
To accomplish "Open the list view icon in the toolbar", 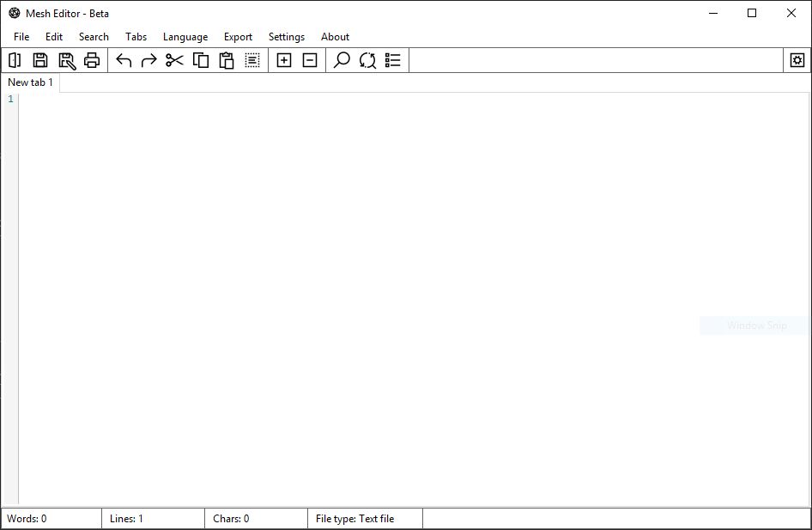I will (393, 60).
